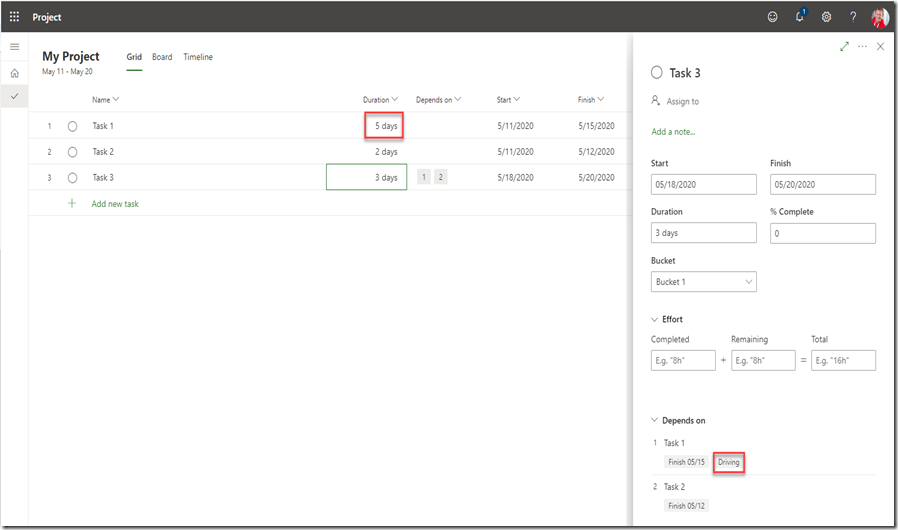Switch to the Timeline tab
This screenshot has width=898, height=530.
tap(198, 57)
